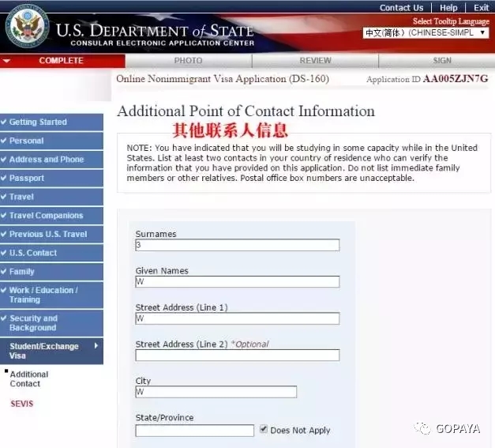Image resolution: width=495 pixels, height=448 pixels.
Task: Switch to the COMPLETE tab
Action: coord(62,61)
